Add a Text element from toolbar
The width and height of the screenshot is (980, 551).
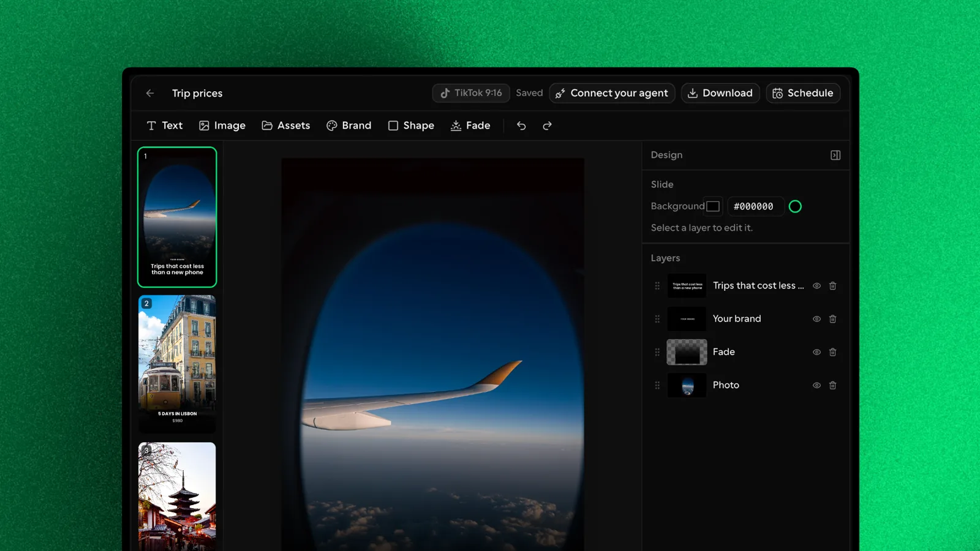point(165,126)
